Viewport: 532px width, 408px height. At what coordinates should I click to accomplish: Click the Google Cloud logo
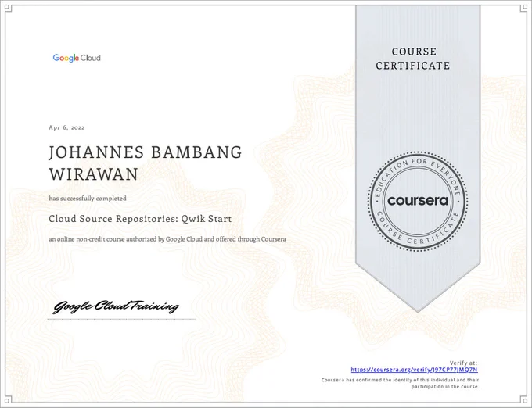point(77,58)
